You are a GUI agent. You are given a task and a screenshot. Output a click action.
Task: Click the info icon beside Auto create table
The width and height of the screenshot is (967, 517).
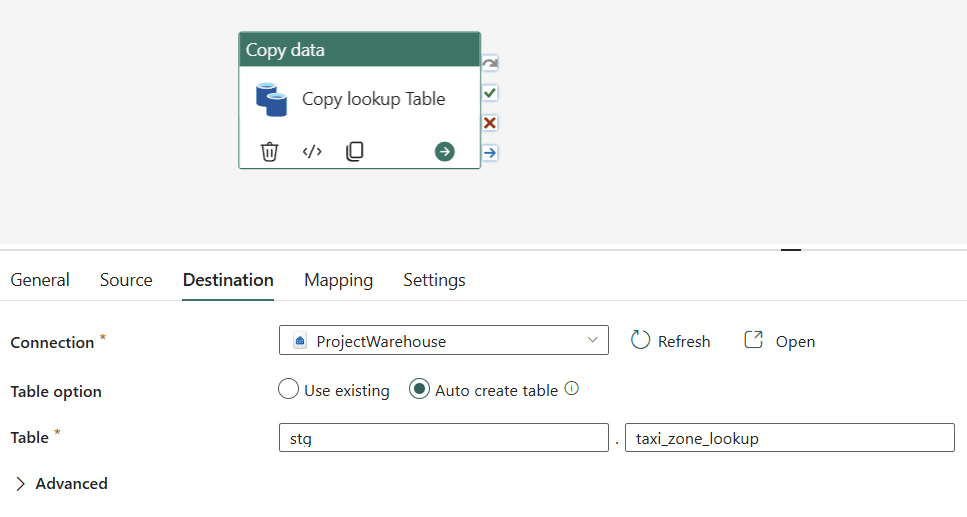coord(572,389)
